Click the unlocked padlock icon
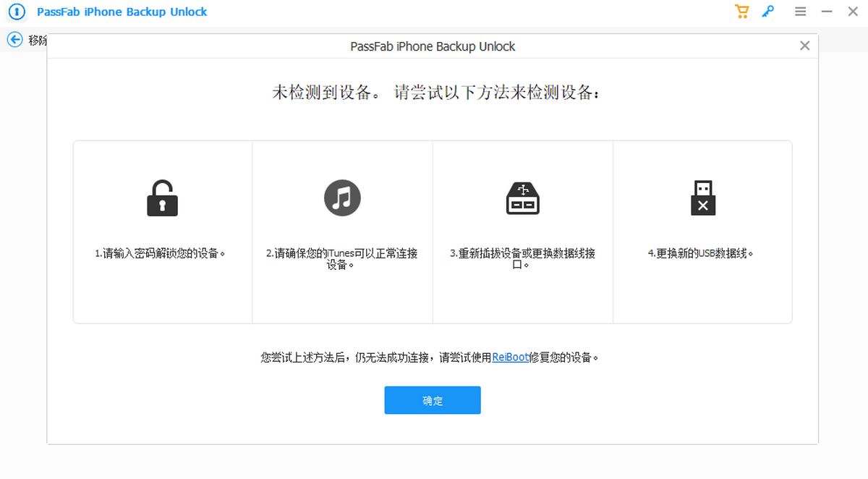Viewport: 868px width, 479px height. 162,198
